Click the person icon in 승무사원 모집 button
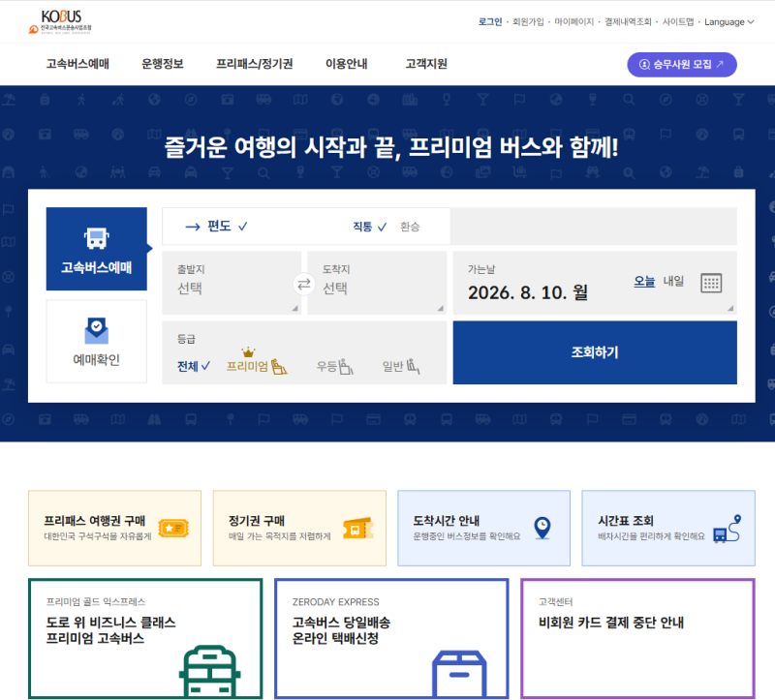Screen dimensions: 775x700 [x=644, y=65]
